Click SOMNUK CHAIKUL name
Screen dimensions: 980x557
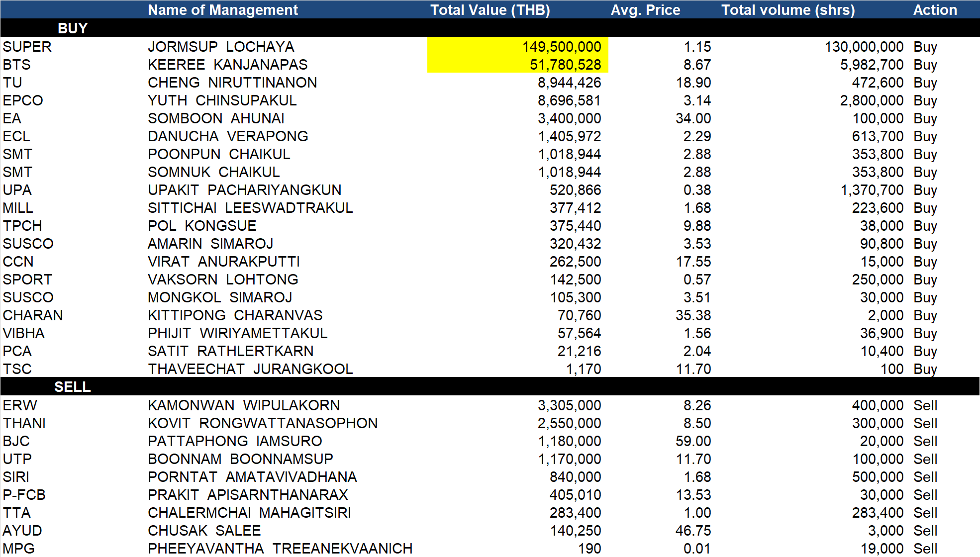point(214,172)
